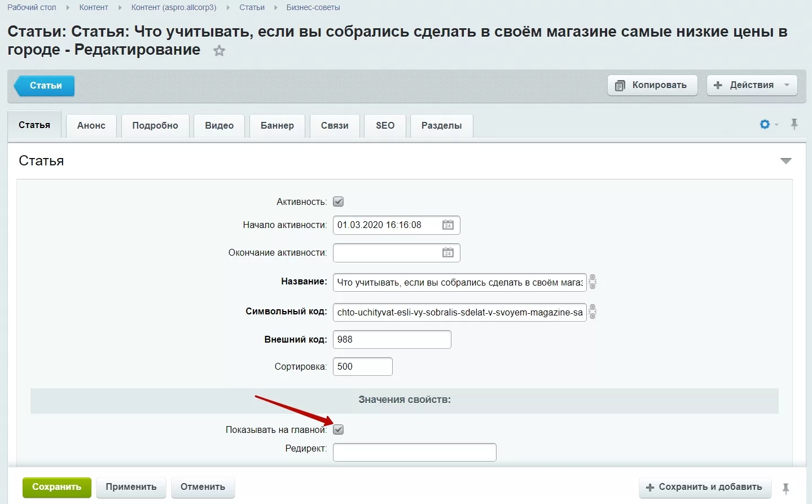The height and width of the screenshot is (504, 812).
Task: Open the Видео tab
Action: [x=220, y=125]
